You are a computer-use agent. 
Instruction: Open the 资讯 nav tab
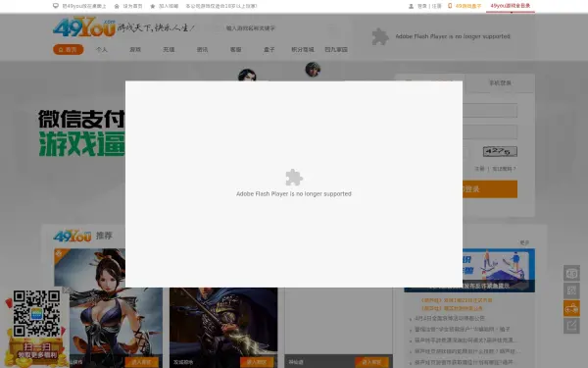click(x=202, y=50)
